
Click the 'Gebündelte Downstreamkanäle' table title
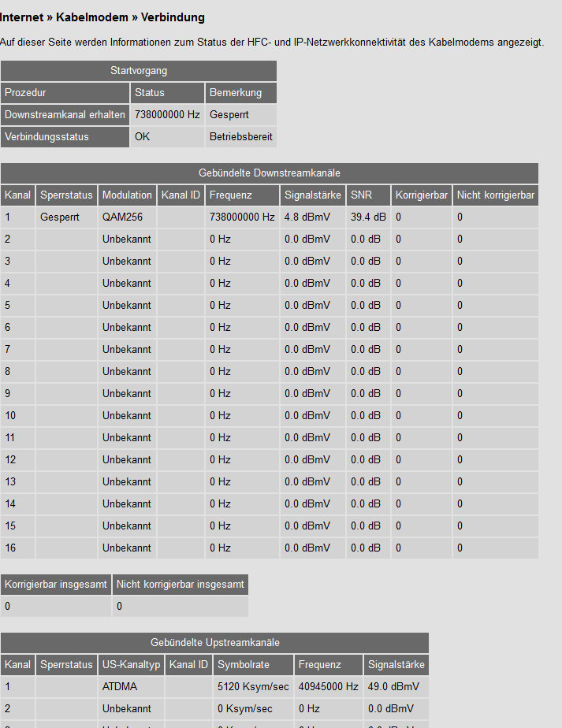click(269, 173)
